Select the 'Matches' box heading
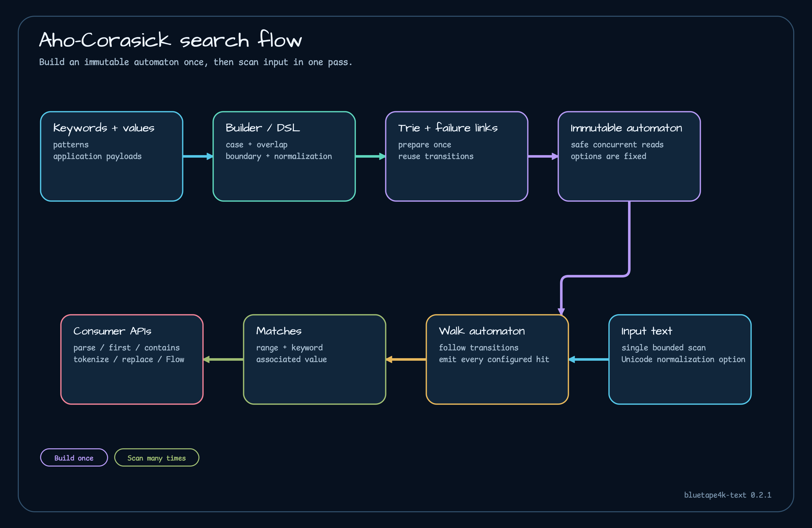The width and height of the screenshot is (812, 528). click(x=279, y=331)
